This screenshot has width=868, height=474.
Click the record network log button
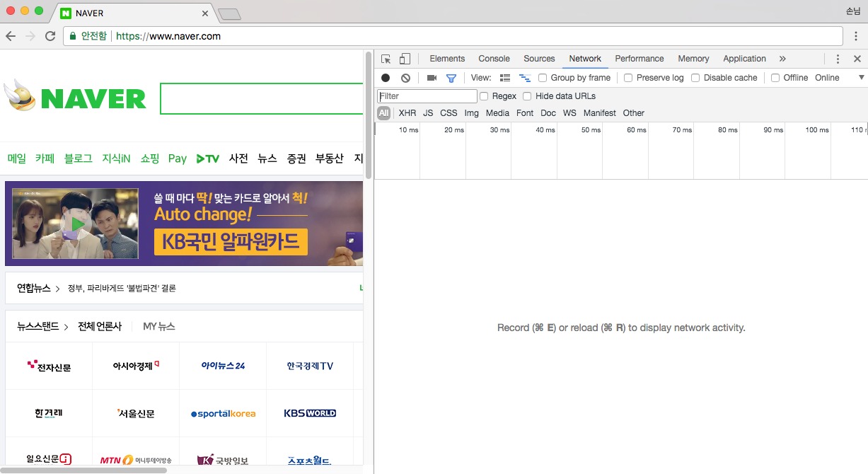pyautogui.click(x=386, y=78)
